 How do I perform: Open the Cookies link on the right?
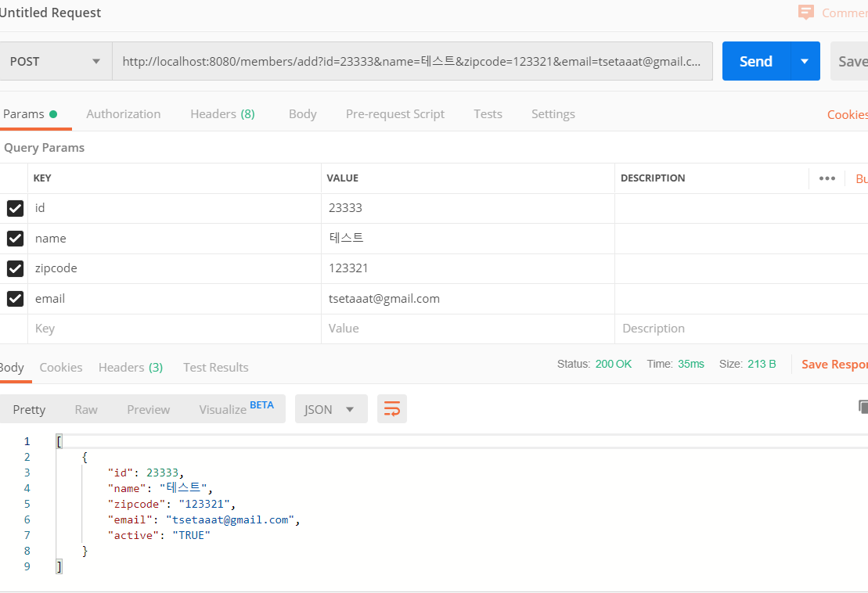(847, 114)
